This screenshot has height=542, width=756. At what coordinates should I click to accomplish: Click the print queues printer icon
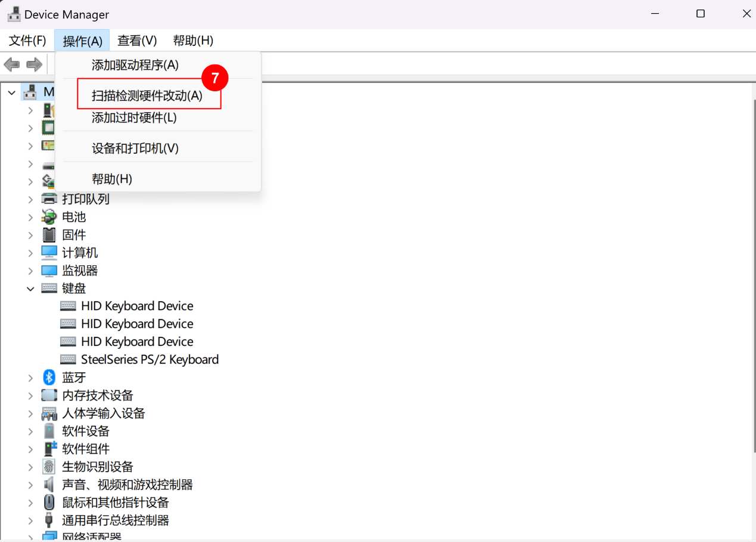pos(49,199)
